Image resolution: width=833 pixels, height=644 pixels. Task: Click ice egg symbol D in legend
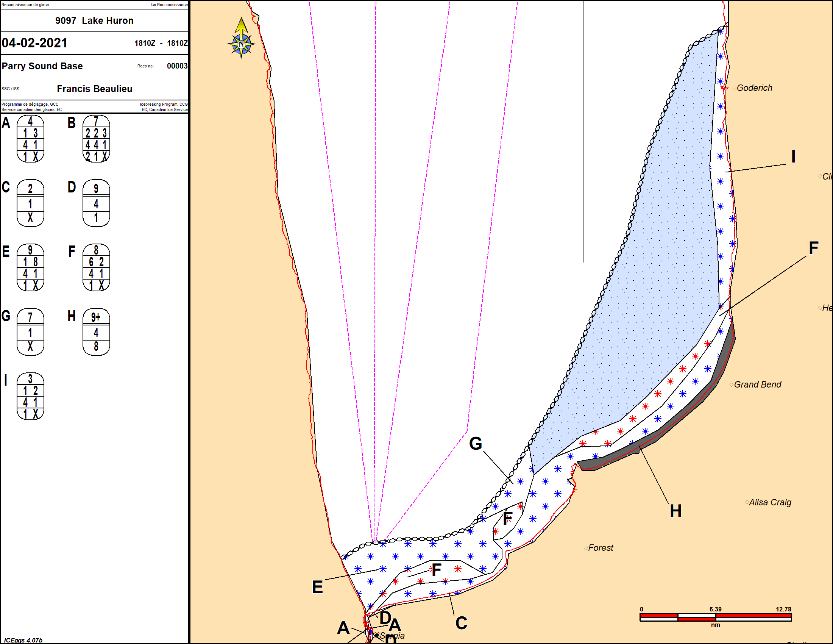(x=96, y=203)
